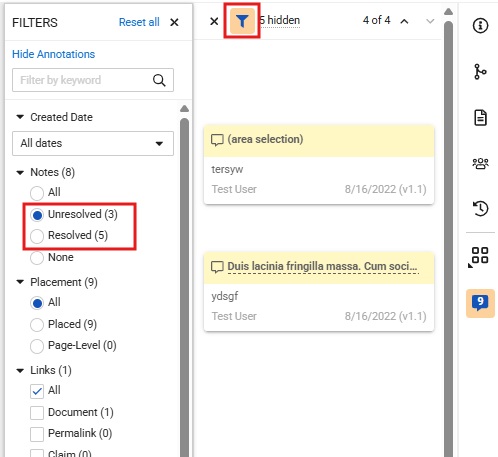Screen dimensions: 498x457
Task: Go to previous annotation with up chevron
Action: pos(404,21)
